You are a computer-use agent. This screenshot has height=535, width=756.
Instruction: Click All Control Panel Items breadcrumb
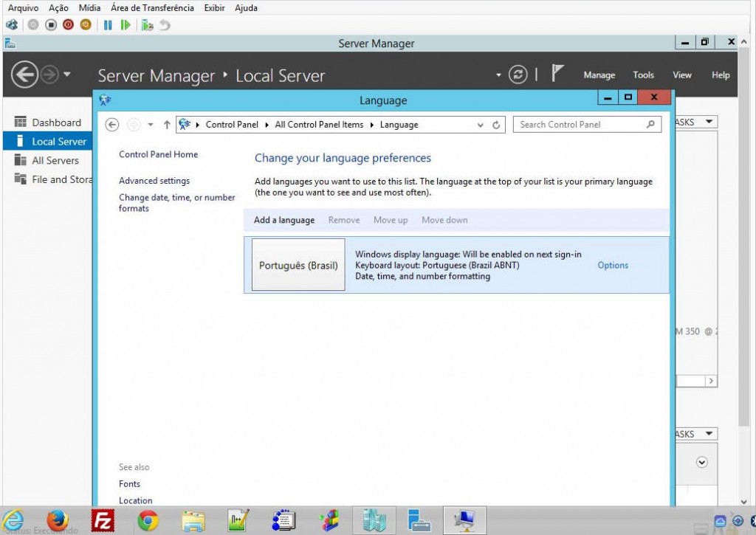[x=319, y=125]
